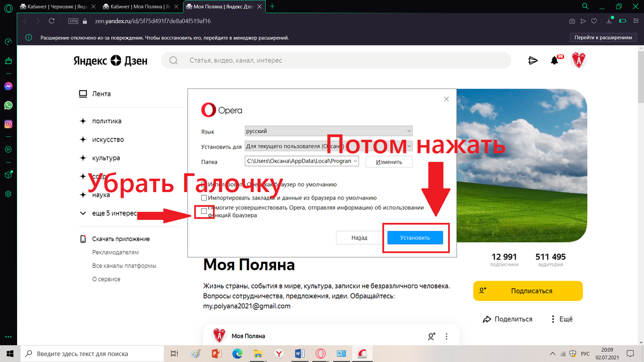This screenshot has width=644, height=362.
Task: Open Easy Setup sliders icon
Action: [635, 21]
